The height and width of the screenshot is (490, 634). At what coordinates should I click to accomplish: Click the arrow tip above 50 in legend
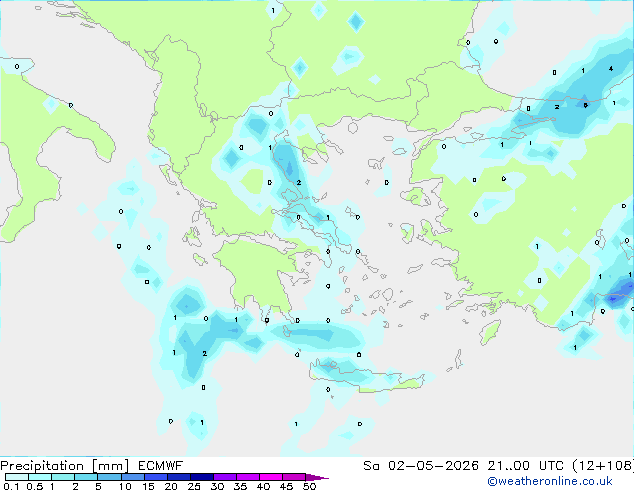coord(318,477)
